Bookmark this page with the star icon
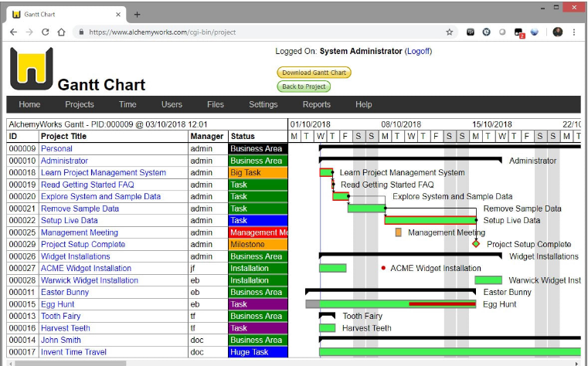The image size is (588, 366). 449,32
